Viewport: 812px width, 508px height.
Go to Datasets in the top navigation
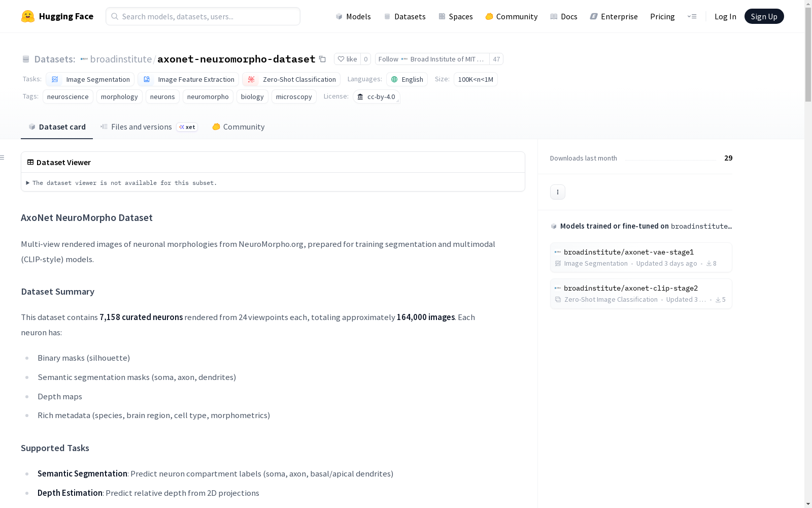(404, 16)
